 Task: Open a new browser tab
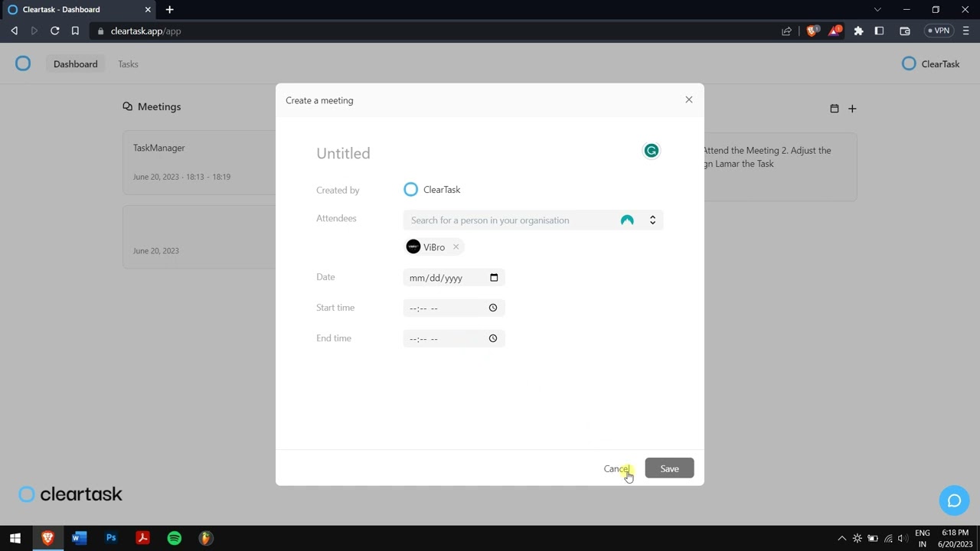(169, 10)
